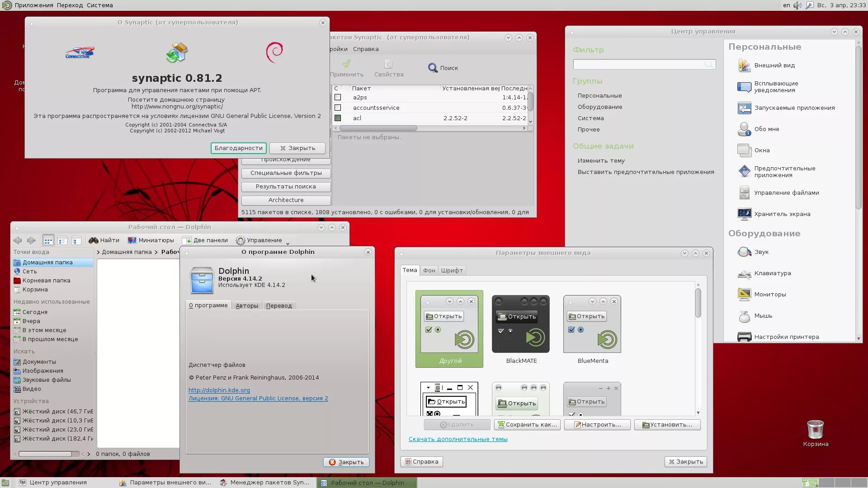The height and width of the screenshot is (488, 868).
Task: Open the Screensaver settings icon
Action: point(744,214)
